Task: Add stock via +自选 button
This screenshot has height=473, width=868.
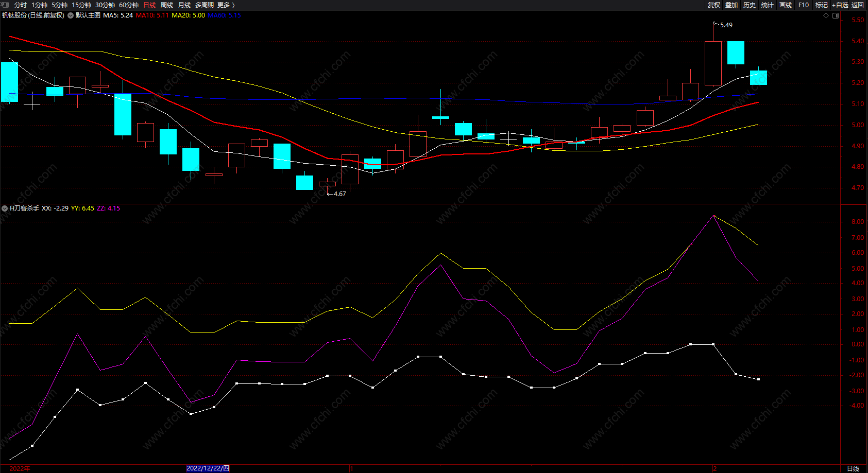Action: coord(840,5)
